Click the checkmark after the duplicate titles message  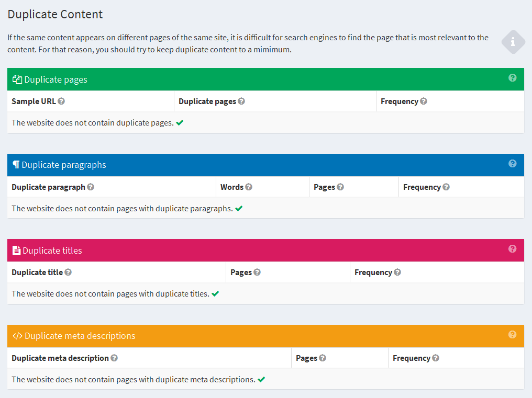[215, 294]
